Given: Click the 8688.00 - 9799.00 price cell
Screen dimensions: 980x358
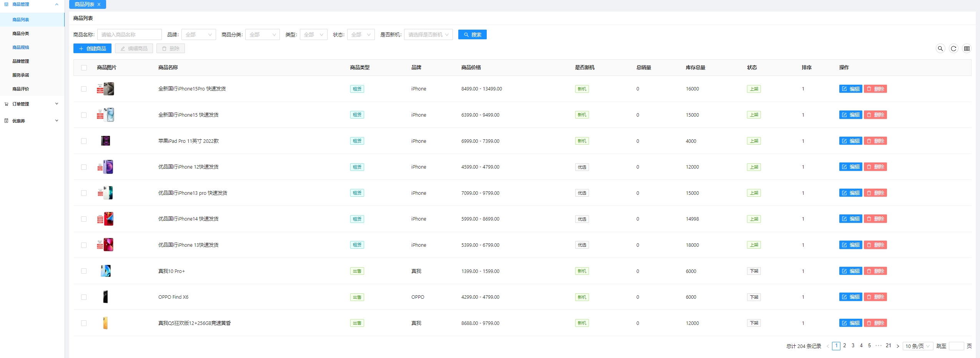Looking at the screenshot, I should [x=480, y=323].
